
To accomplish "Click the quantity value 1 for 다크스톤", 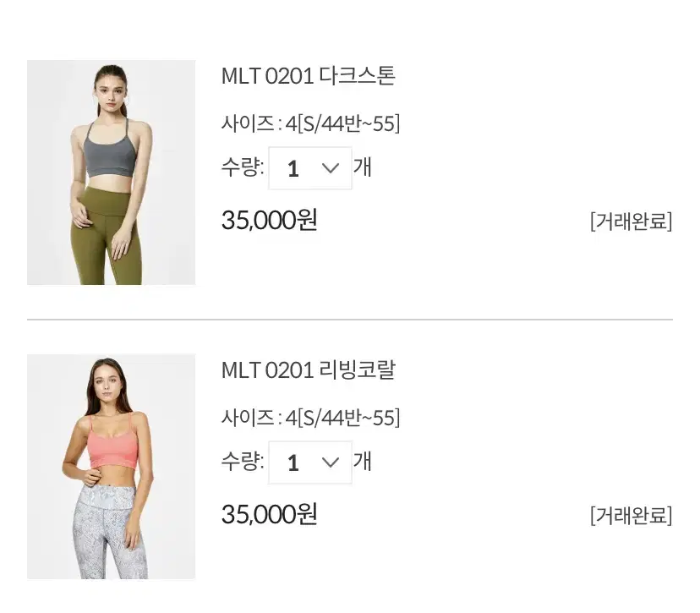I will click(x=293, y=169).
